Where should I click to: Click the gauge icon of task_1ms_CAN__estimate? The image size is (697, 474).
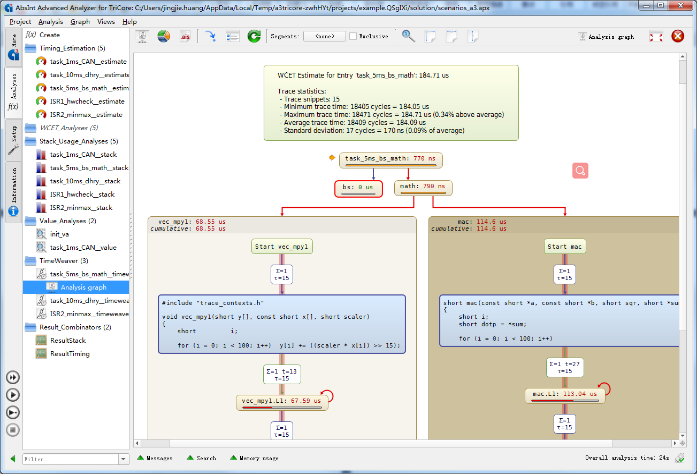click(x=41, y=61)
